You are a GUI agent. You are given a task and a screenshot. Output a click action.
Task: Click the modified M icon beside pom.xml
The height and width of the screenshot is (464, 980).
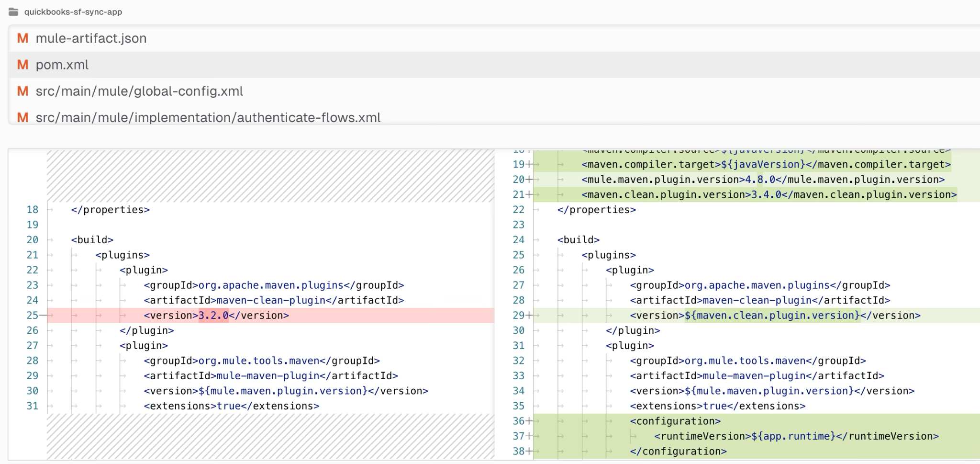(x=22, y=65)
